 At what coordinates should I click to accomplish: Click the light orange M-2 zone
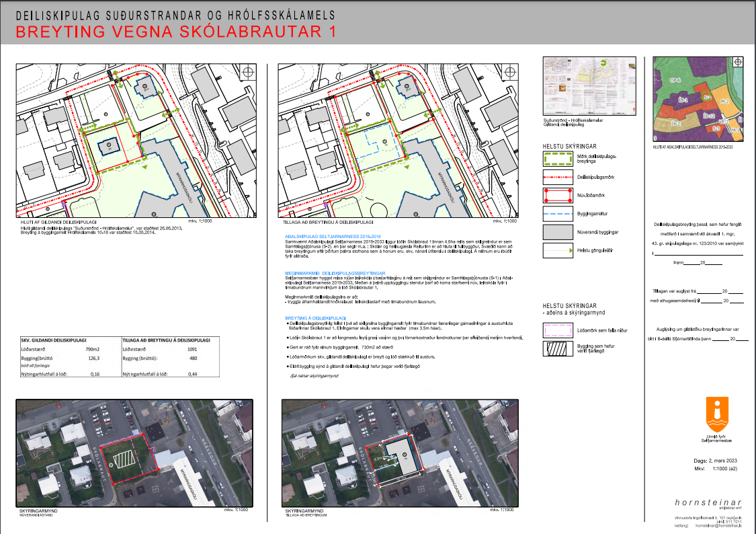click(x=724, y=101)
